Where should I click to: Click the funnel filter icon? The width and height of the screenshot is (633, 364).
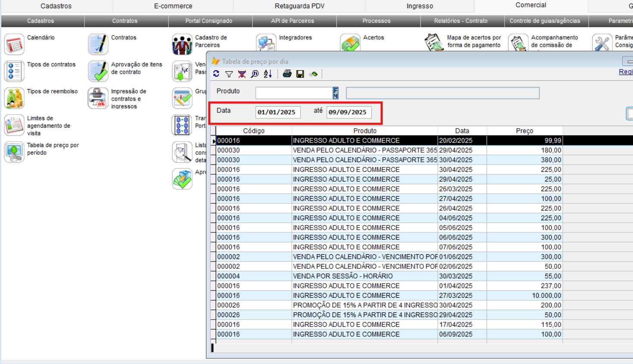pos(229,74)
